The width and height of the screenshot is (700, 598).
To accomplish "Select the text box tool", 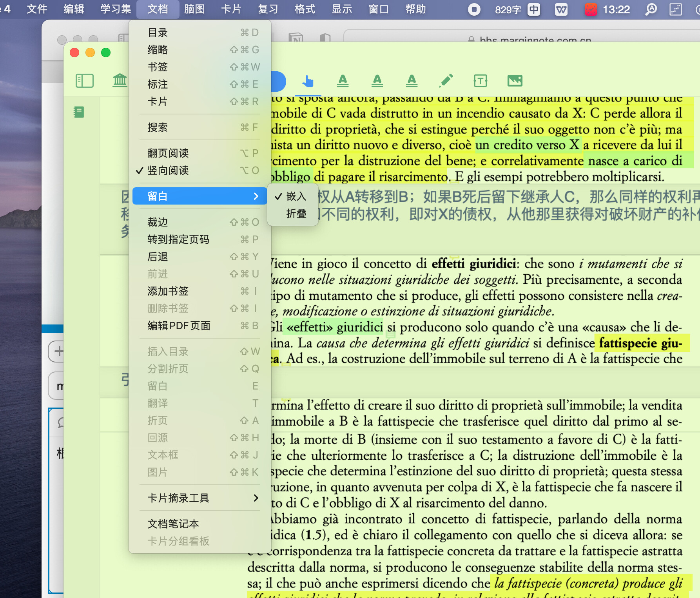I will 480,81.
